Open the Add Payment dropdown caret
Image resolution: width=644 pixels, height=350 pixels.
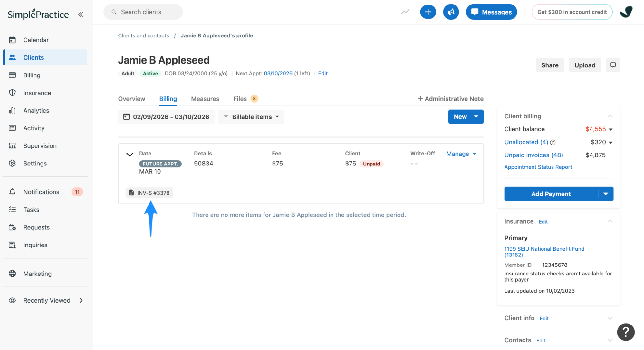tap(606, 194)
